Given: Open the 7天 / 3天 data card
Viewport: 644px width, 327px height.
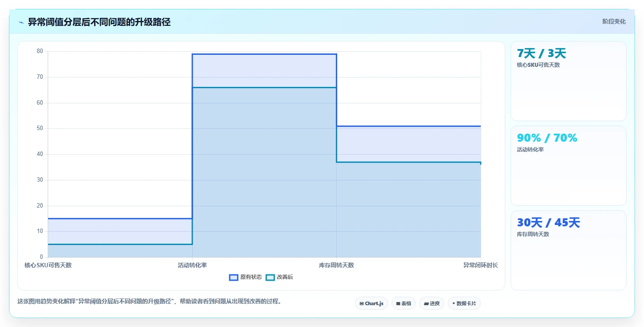Looking at the screenshot, I should click(x=569, y=81).
